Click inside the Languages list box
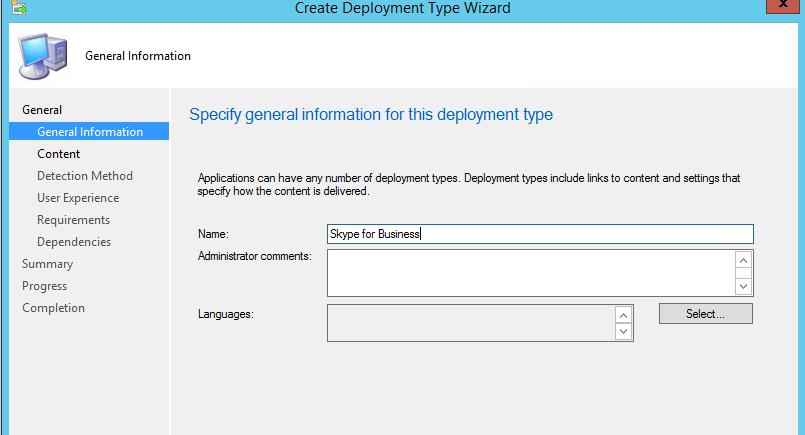Image resolution: width=805 pixels, height=435 pixels. [x=470, y=323]
